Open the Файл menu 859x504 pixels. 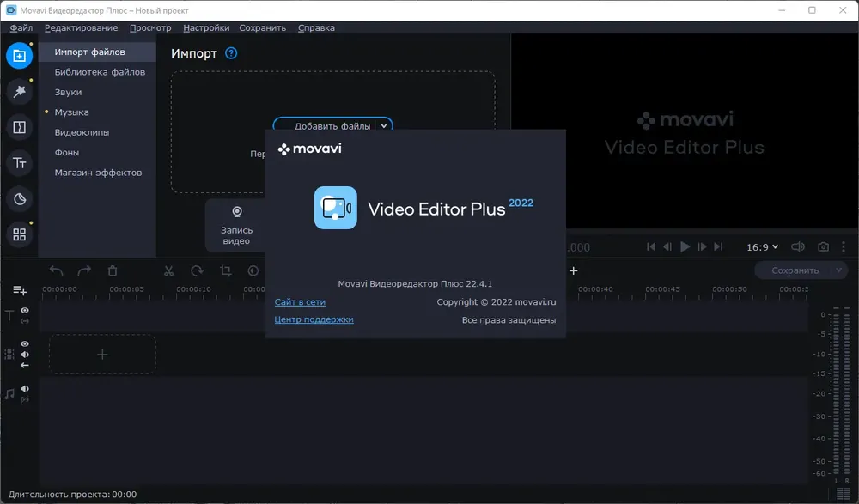coord(21,28)
